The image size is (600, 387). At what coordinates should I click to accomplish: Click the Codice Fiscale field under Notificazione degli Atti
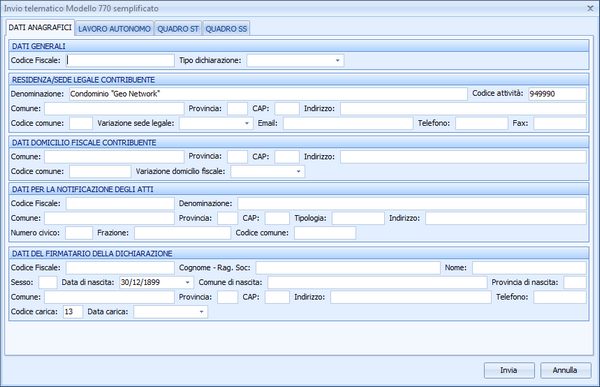120,204
